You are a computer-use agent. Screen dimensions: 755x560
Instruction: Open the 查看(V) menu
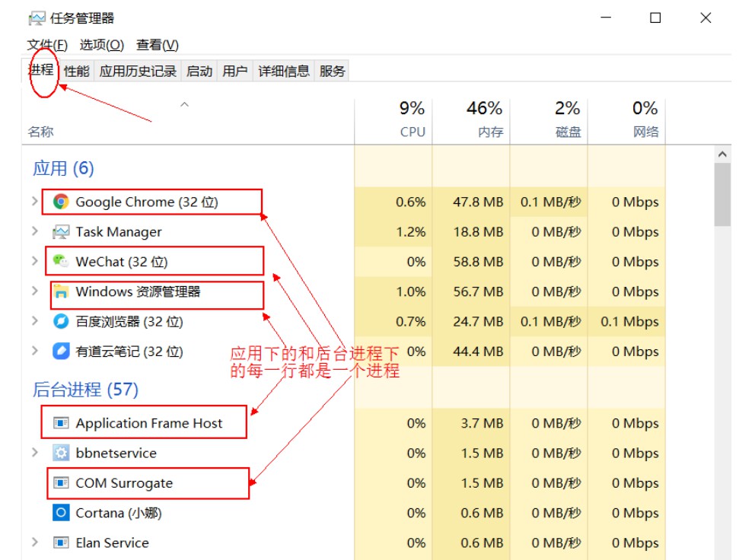(x=158, y=45)
